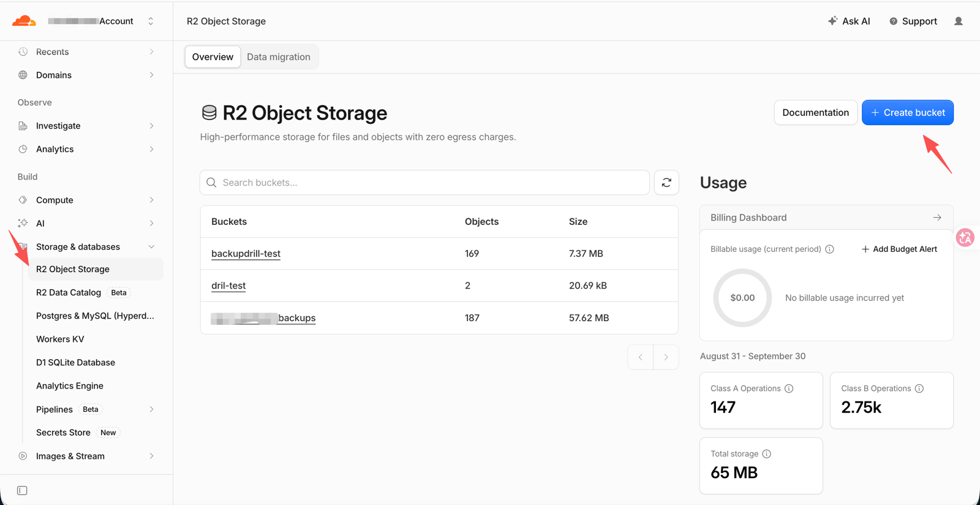Open Analytics Engine
The image size is (980, 505).
(70, 385)
